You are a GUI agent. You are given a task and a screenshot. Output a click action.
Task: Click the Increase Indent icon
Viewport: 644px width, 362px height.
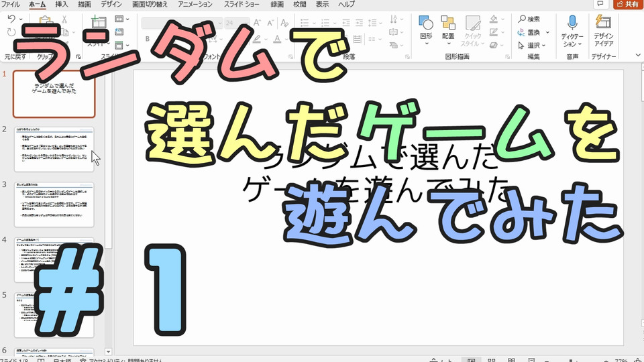[x=359, y=23]
